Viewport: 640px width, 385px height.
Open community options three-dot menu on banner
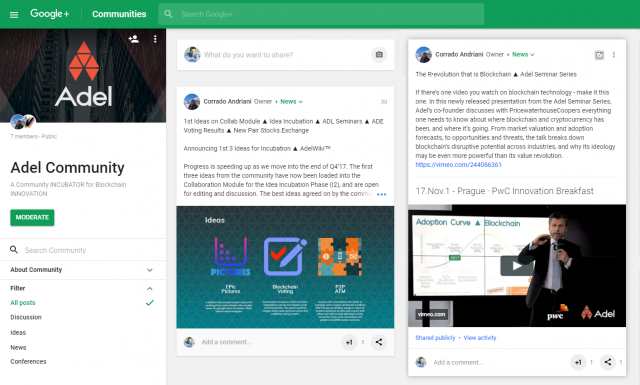point(155,39)
